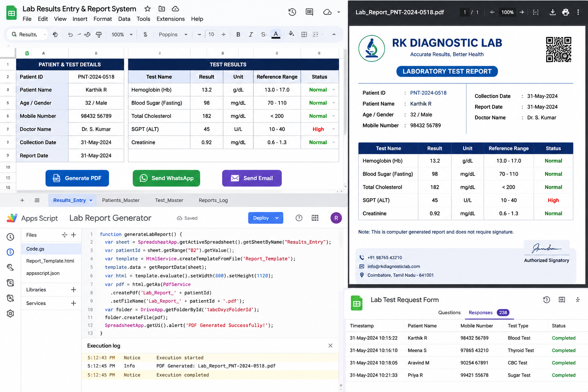Open the Results_Entry tab dropdown arrow
588x392 pixels.
coord(91,200)
